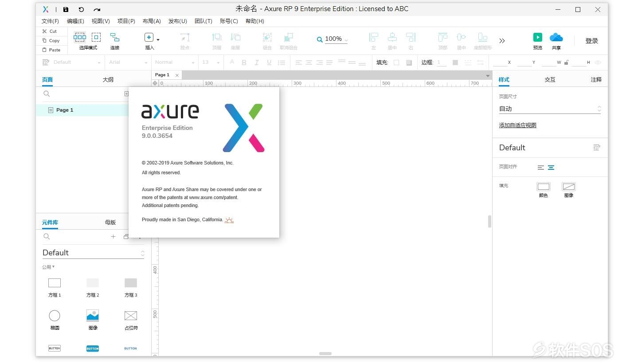Click the 取消组合 ungroup icon
The width and height of the screenshot is (622, 364).
tap(289, 37)
